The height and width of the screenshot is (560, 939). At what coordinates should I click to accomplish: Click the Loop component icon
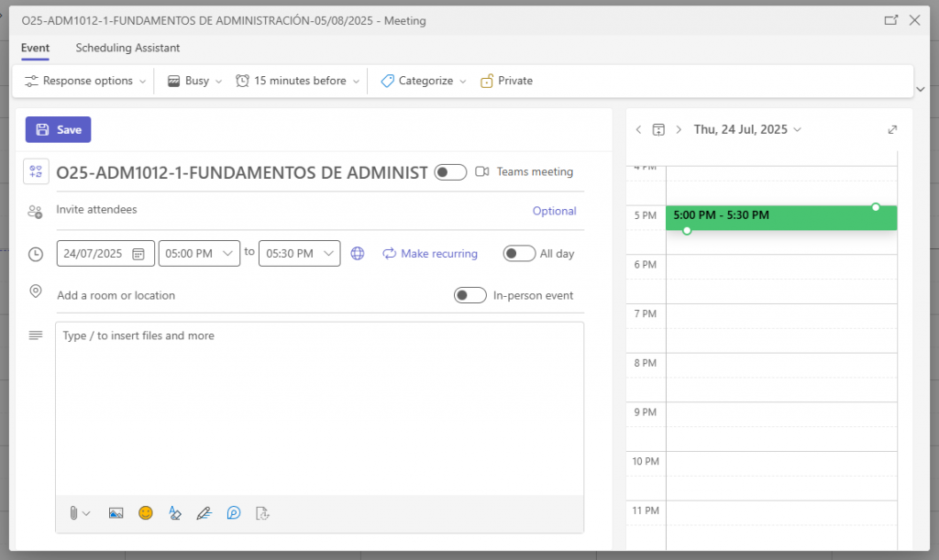(x=234, y=513)
